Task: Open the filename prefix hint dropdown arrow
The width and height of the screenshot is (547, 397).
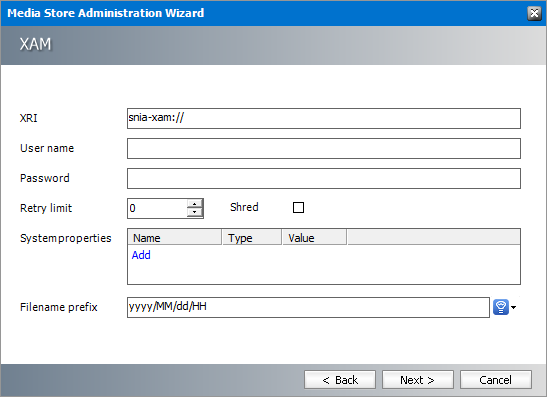Action: point(514,307)
